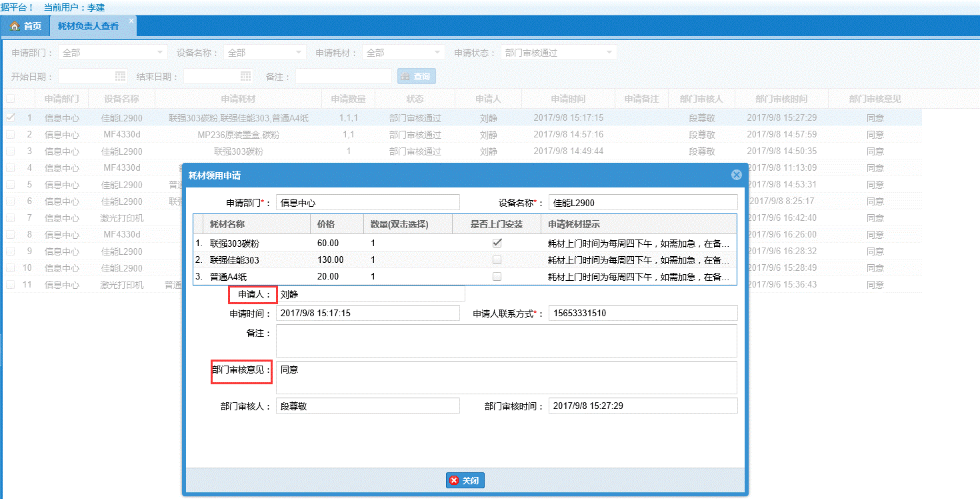This screenshot has width=980, height=499.
Task: Click the quantity cell of 普通A4纸 row
Action: [408, 276]
